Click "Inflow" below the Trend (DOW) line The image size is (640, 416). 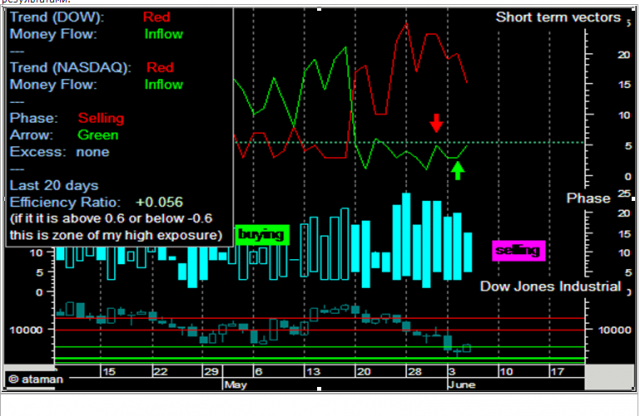tap(164, 34)
